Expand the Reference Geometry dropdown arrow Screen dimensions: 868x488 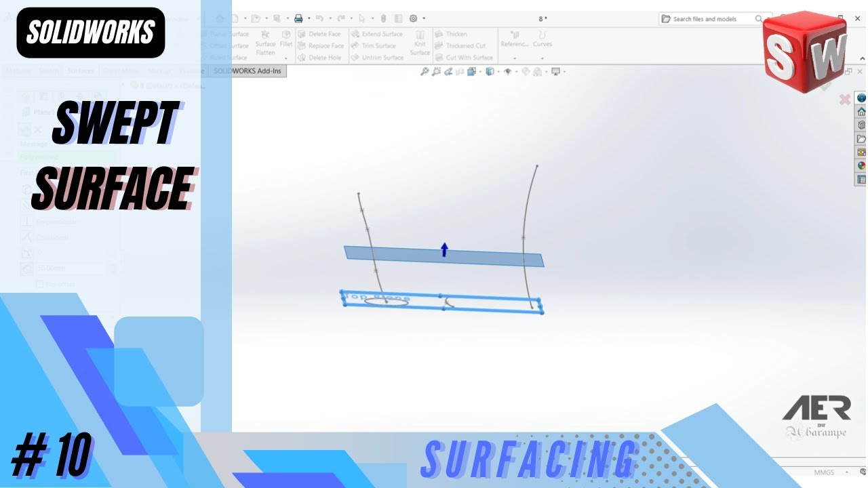click(x=514, y=58)
